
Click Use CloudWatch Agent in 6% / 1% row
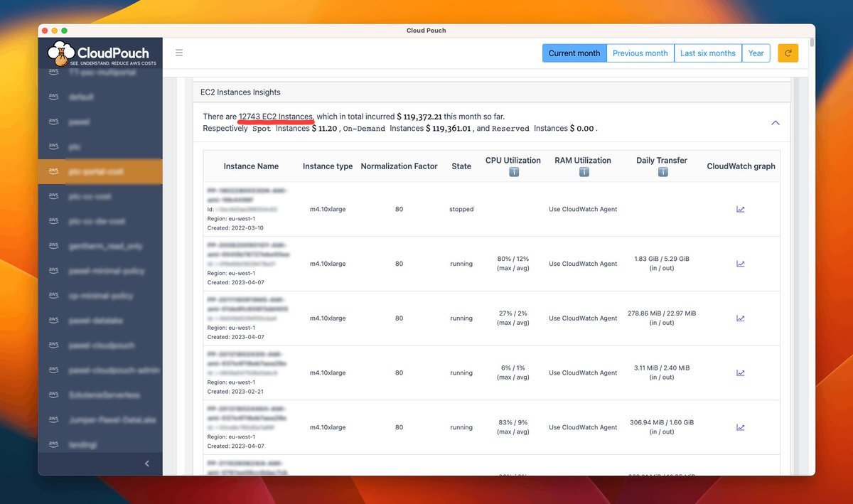point(583,372)
